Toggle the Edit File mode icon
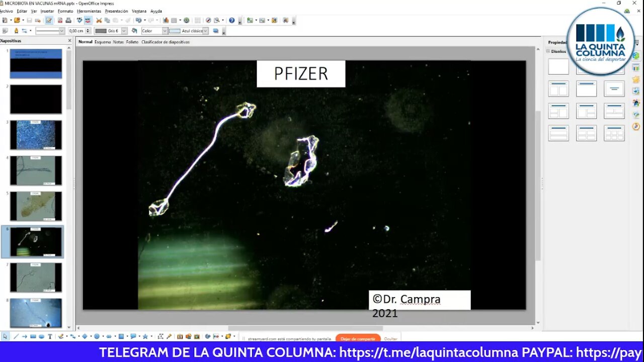Screen dimensions: 644x362 click(x=49, y=20)
